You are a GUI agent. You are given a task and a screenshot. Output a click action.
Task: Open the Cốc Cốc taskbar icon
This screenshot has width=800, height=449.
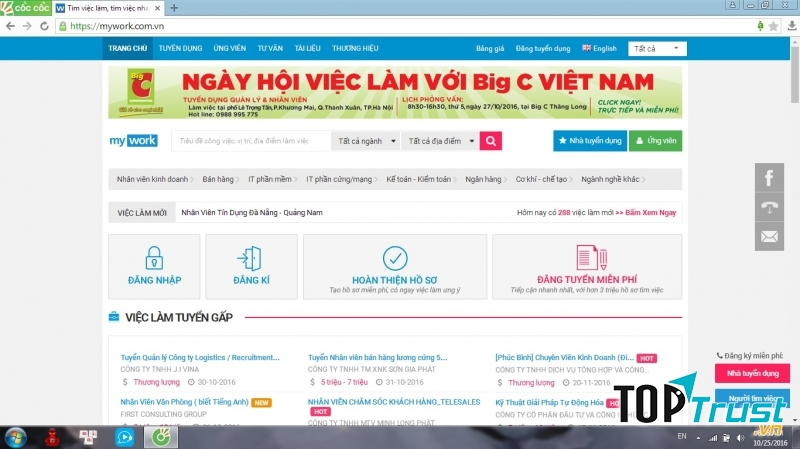click(x=161, y=438)
